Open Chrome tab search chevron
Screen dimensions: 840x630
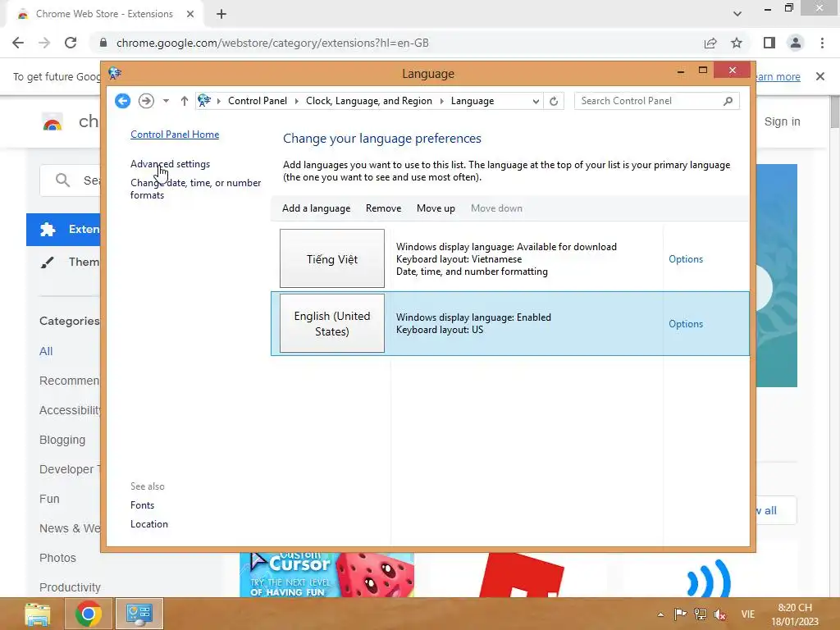point(737,14)
